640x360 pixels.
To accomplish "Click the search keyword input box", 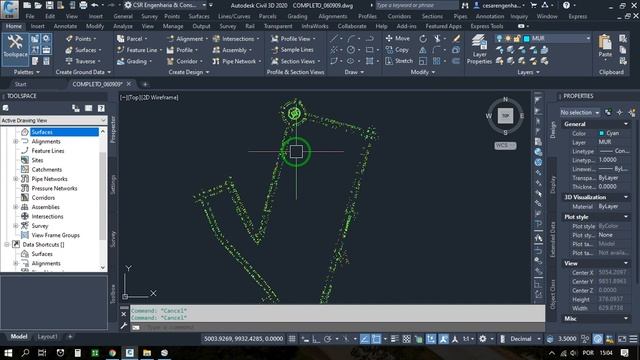I will point(416,5).
